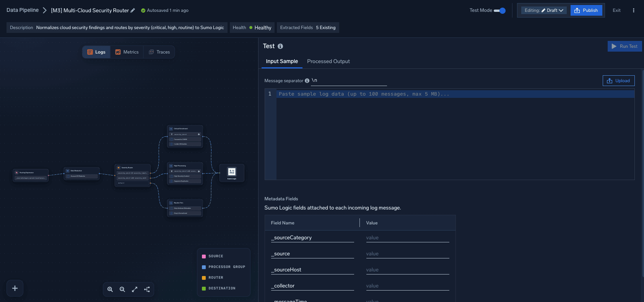Image resolution: width=644 pixels, height=302 pixels.
Task: Open the vertical three-dot more options menu
Action: [634, 10]
